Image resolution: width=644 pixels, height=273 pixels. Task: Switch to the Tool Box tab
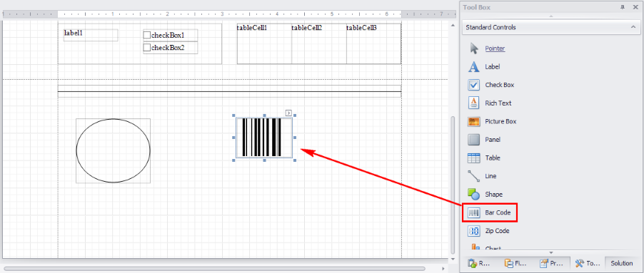click(x=588, y=263)
